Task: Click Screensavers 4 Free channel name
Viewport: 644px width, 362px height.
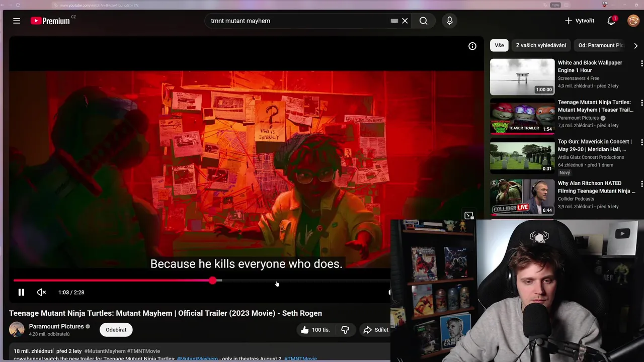Action: [x=579, y=78]
